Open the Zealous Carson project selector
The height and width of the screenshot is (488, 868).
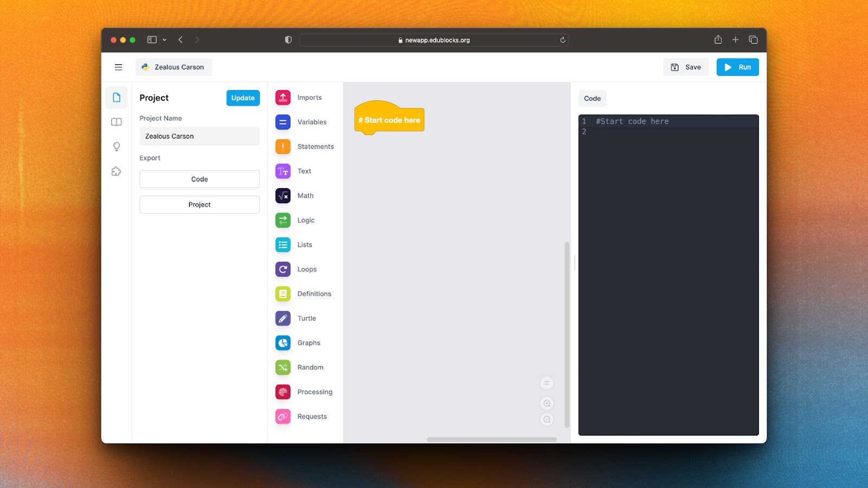[174, 67]
